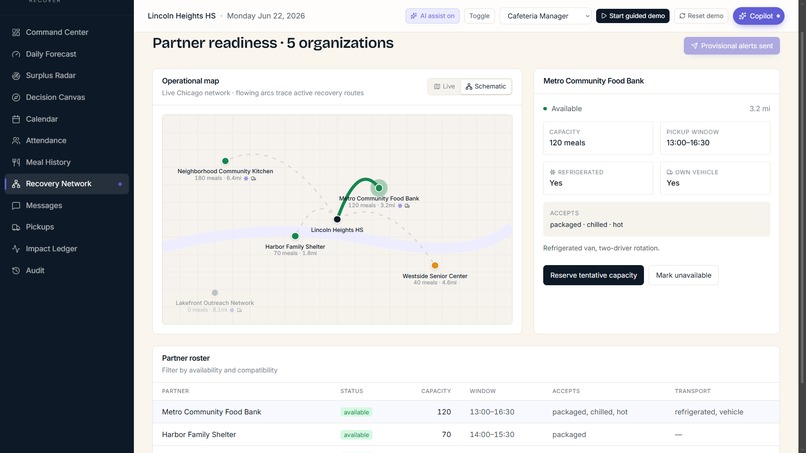The image size is (806, 453).
Task: Click Reserve tentative capacity button
Action: 593,275
